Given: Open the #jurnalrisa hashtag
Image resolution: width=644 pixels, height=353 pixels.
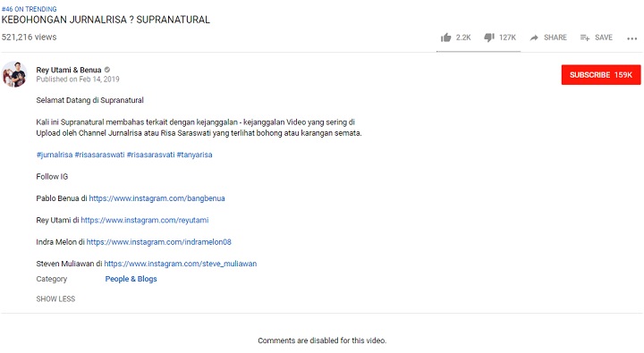Looking at the screenshot, I should [x=55, y=155].
